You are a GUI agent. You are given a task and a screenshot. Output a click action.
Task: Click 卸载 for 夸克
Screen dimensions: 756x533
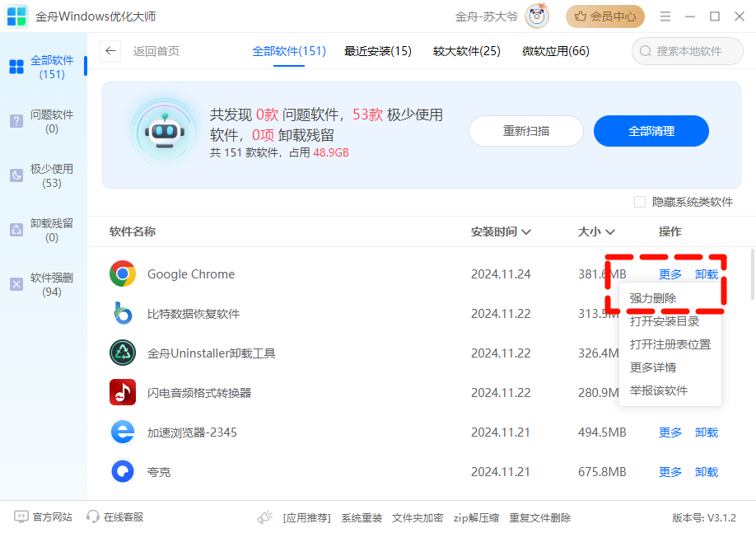coord(707,472)
